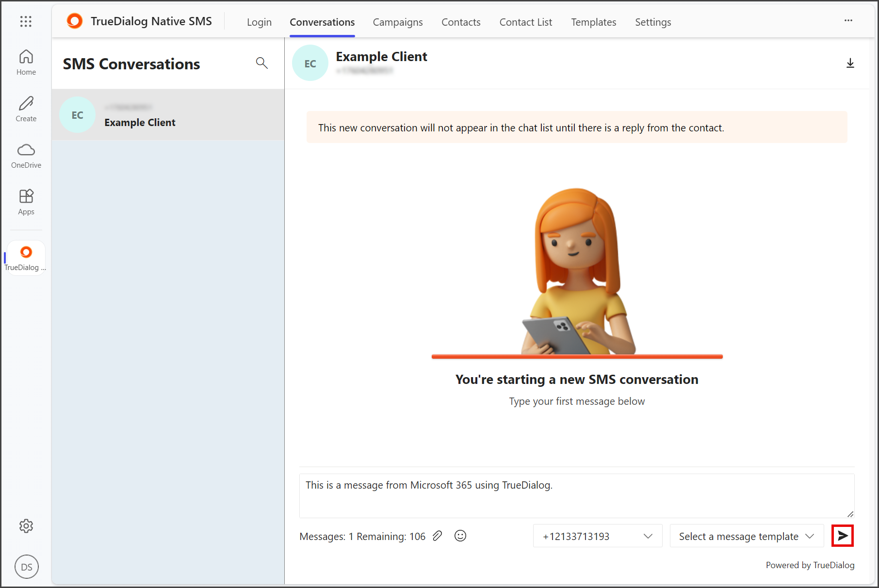The height and width of the screenshot is (588, 879).
Task: Open the Settings tab
Action: click(653, 22)
